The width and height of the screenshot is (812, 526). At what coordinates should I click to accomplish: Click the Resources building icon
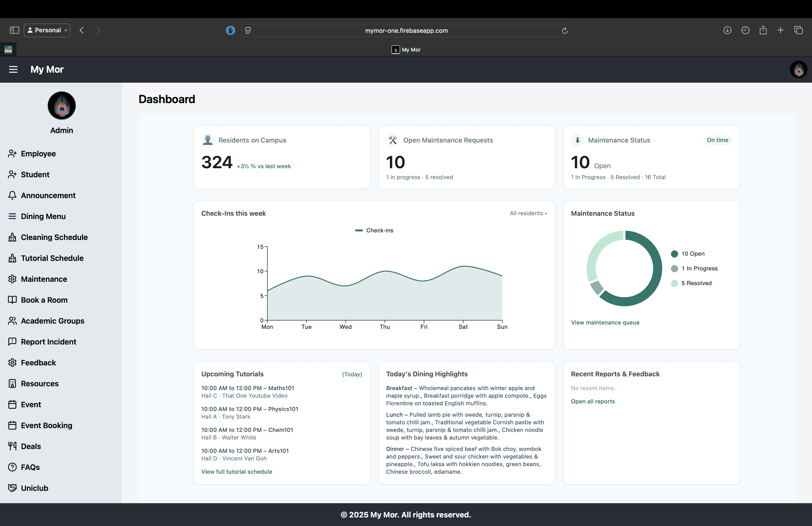click(12, 384)
